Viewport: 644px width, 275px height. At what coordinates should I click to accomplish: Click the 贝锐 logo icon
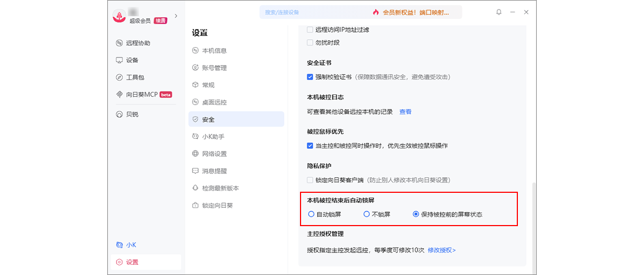click(x=120, y=114)
